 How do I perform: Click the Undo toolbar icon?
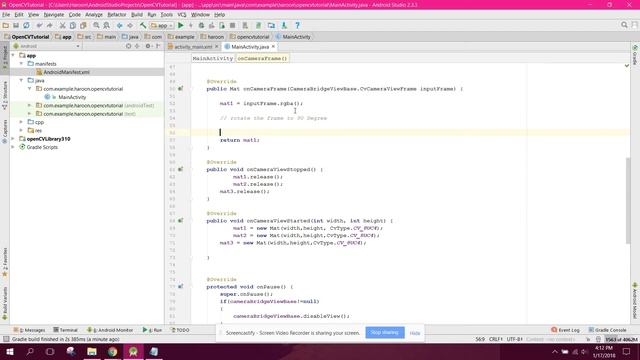coord(39,25)
